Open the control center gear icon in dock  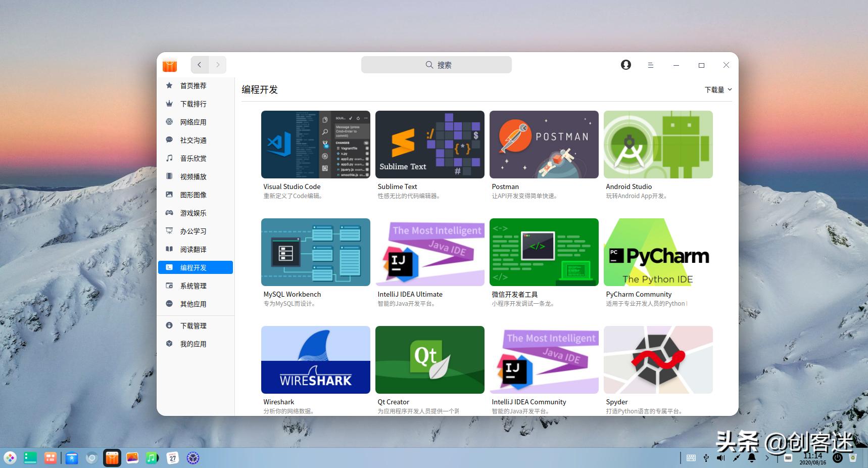click(192, 457)
